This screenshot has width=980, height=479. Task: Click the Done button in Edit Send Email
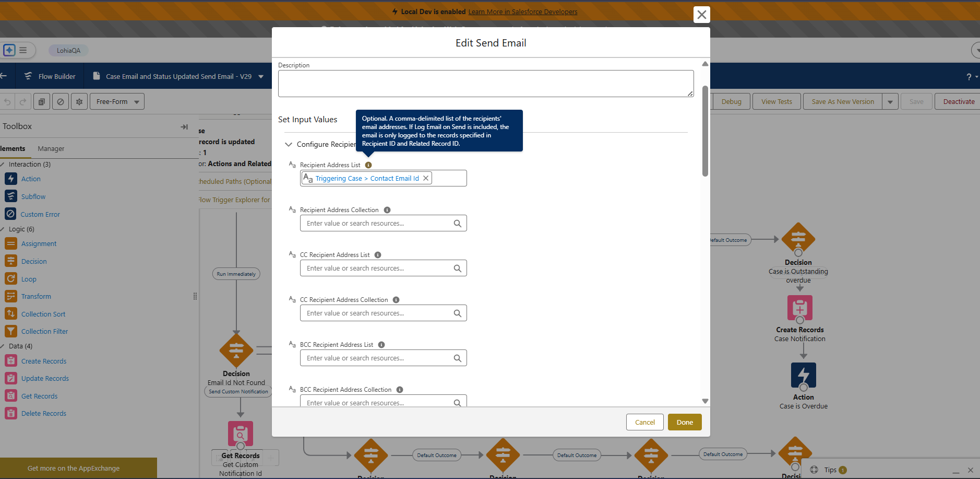coord(684,422)
